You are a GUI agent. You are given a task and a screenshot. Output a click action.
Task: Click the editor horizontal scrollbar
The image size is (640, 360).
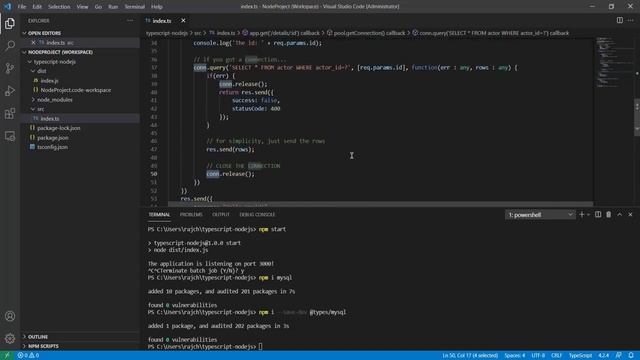click(380, 204)
